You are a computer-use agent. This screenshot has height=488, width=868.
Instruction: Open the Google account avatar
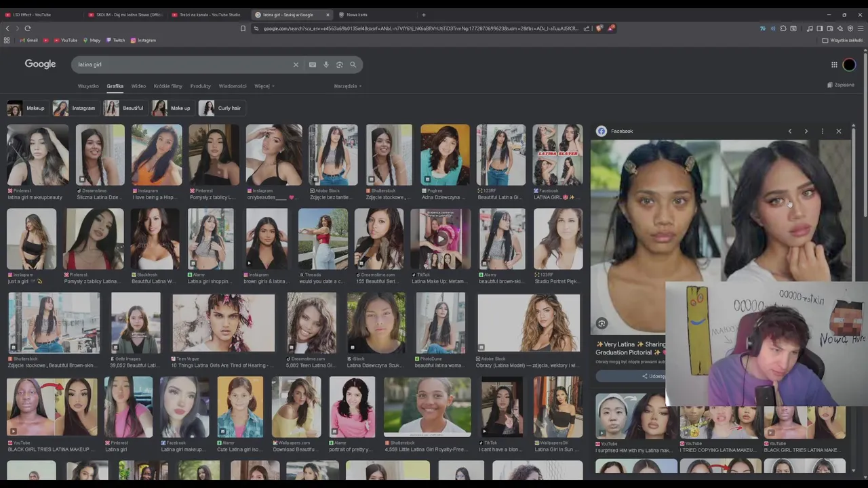[850, 65]
